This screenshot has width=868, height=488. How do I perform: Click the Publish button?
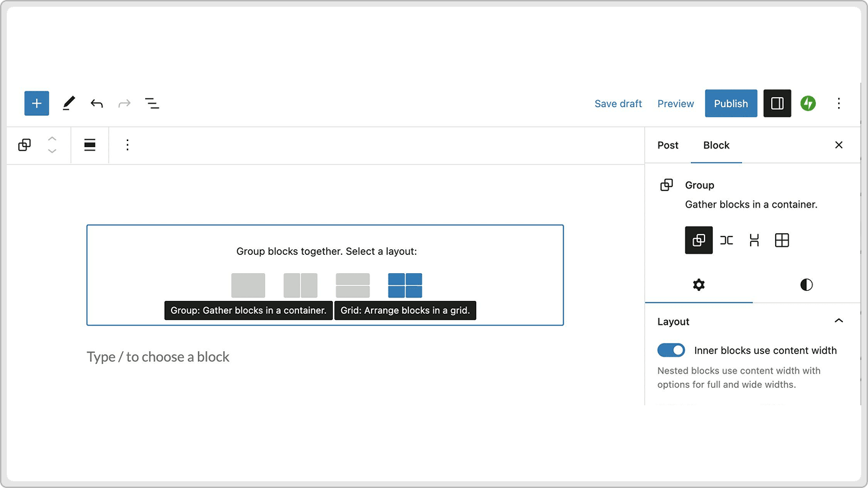(730, 104)
